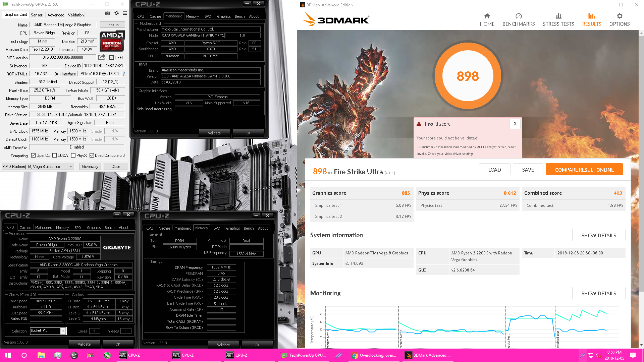Viewport: 644px width, 362px height.
Task: Click the LOAD button in 3DMark
Action: click(494, 170)
